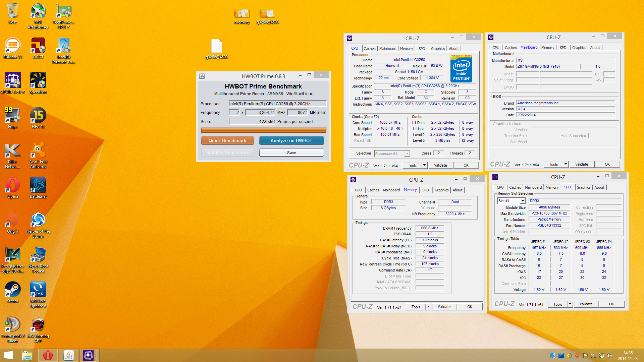This screenshot has width=644, height=362.
Task: Click the Action Center flag tray icon
Action: 585,356
